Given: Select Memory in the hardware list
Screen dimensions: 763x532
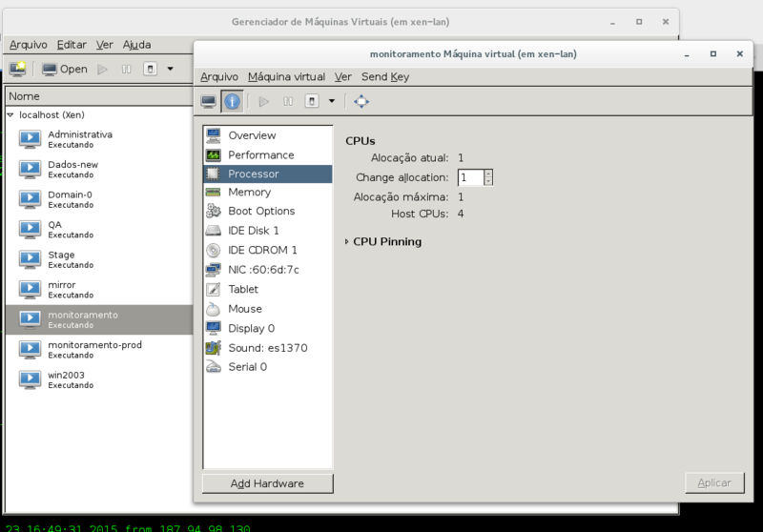Looking at the screenshot, I should click(268, 192).
